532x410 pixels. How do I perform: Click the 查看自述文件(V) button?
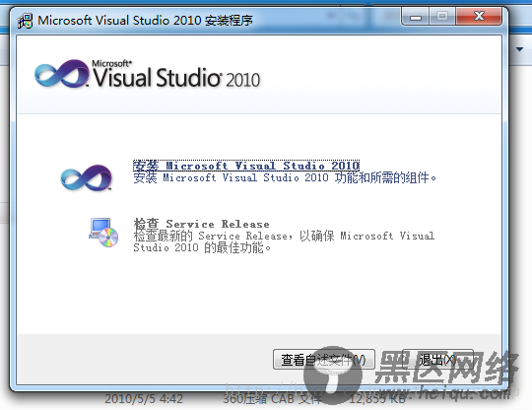(x=324, y=360)
